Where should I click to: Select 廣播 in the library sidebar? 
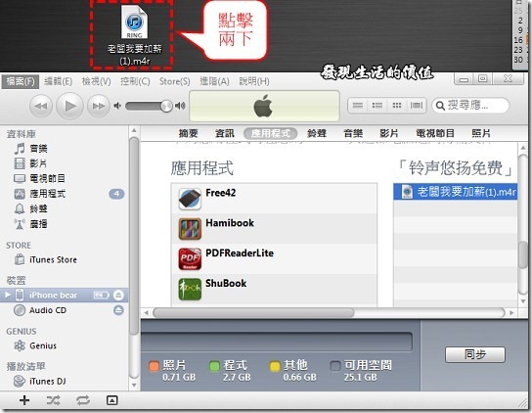(x=38, y=223)
